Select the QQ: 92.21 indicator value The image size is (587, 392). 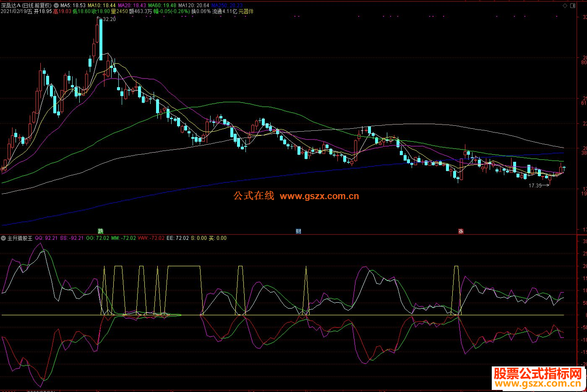46,238
